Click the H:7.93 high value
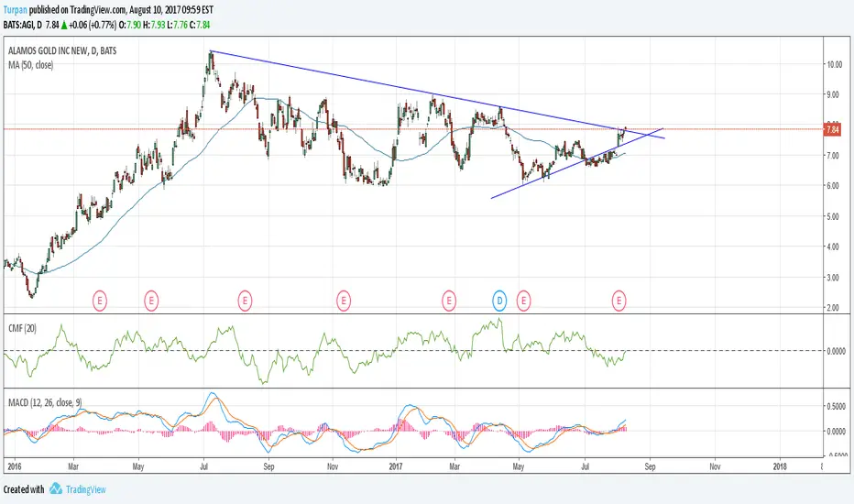The image size is (854, 504). click(x=154, y=25)
